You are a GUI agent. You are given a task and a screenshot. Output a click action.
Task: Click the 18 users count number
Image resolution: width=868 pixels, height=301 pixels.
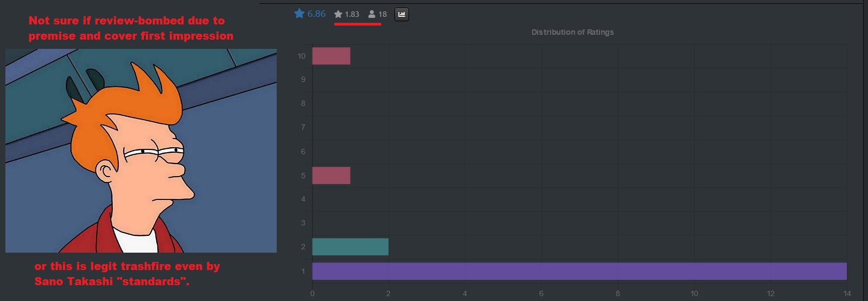[x=382, y=14]
